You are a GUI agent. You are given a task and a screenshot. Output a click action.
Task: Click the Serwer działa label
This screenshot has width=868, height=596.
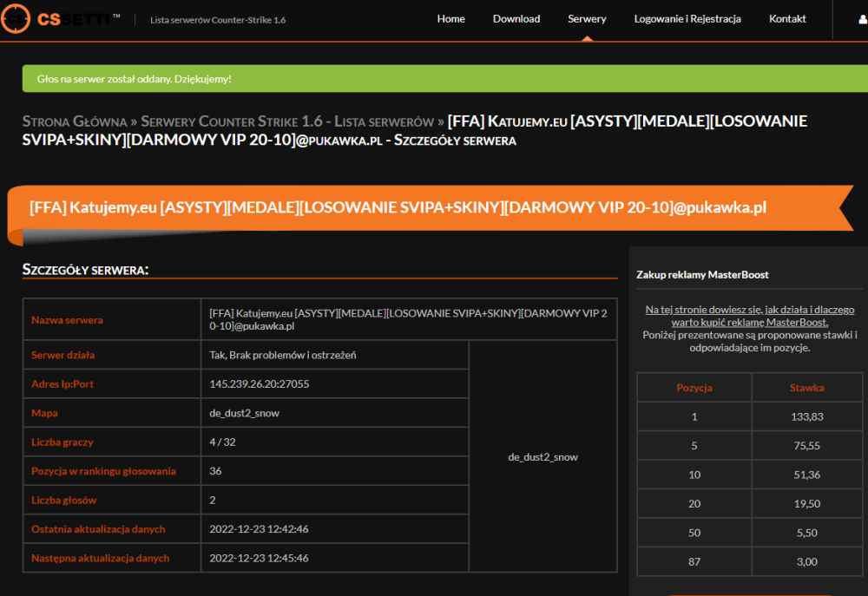click(x=62, y=356)
